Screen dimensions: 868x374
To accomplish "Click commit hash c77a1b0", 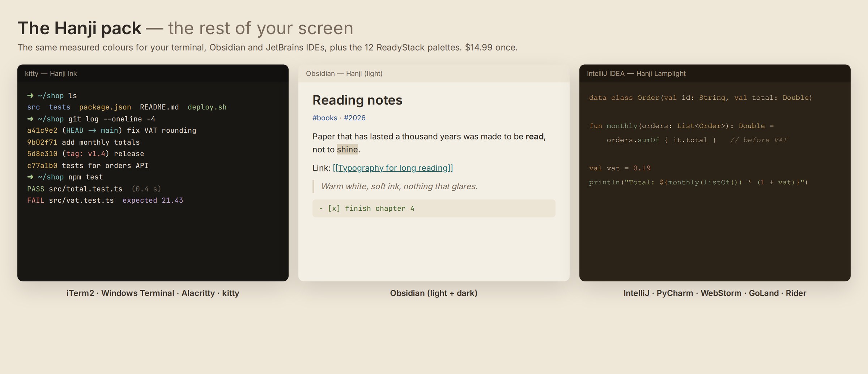I will point(42,165).
